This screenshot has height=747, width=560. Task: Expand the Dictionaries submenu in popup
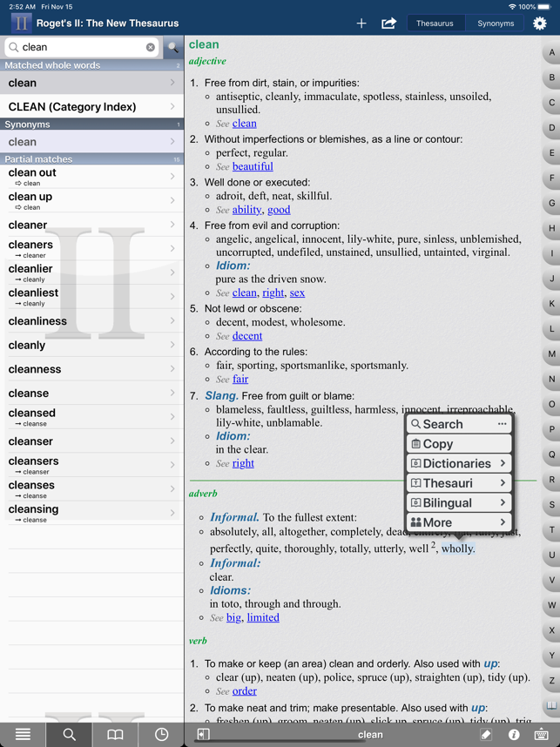pos(459,464)
